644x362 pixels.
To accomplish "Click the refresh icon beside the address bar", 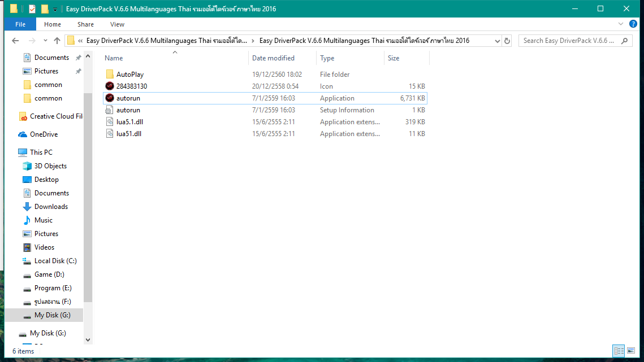I will [x=507, y=41].
